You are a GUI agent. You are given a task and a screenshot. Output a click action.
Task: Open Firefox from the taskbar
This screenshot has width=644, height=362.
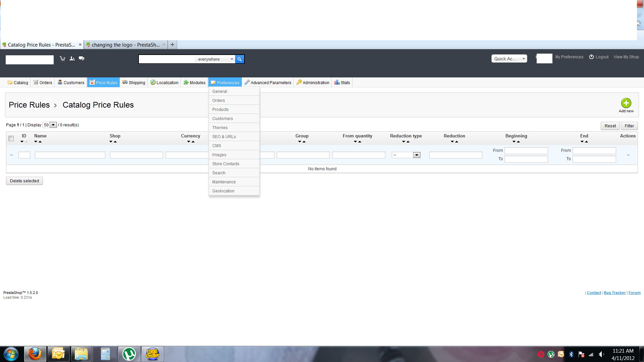35,354
